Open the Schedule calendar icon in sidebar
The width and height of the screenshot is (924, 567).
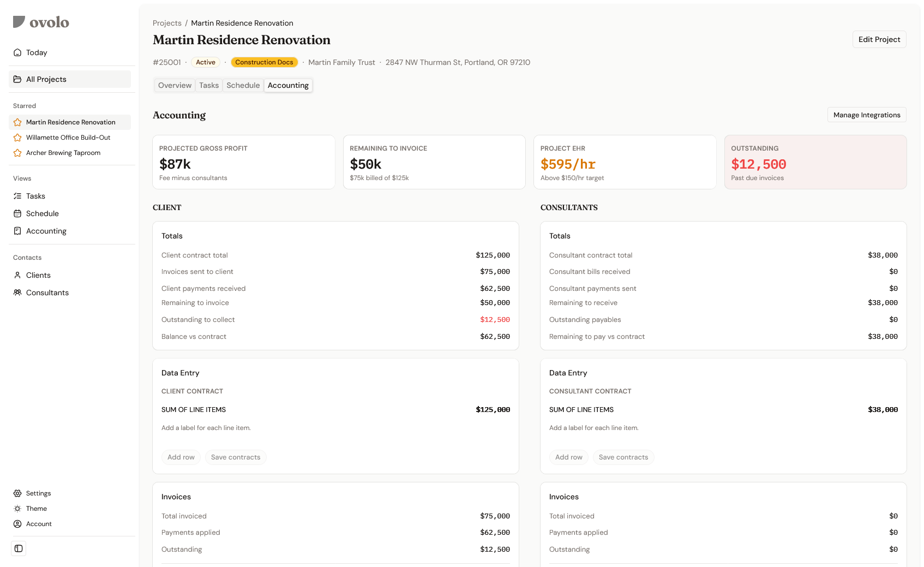(x=17, y=213)
